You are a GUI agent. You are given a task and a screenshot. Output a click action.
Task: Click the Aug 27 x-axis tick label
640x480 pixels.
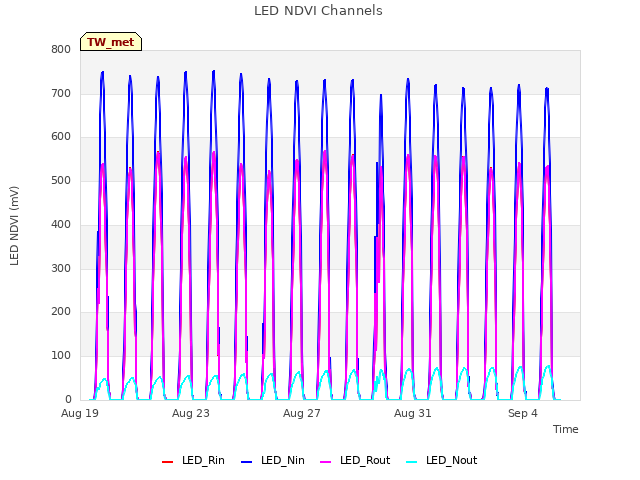pyautogui.click(x=302, y=413)
